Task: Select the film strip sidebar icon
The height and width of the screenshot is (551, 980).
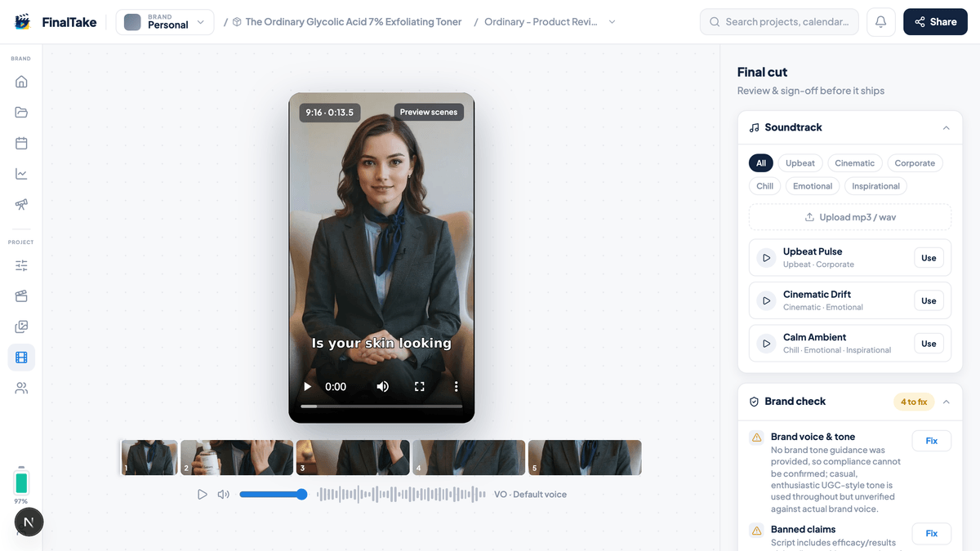Action: click(x=21, y=358)
